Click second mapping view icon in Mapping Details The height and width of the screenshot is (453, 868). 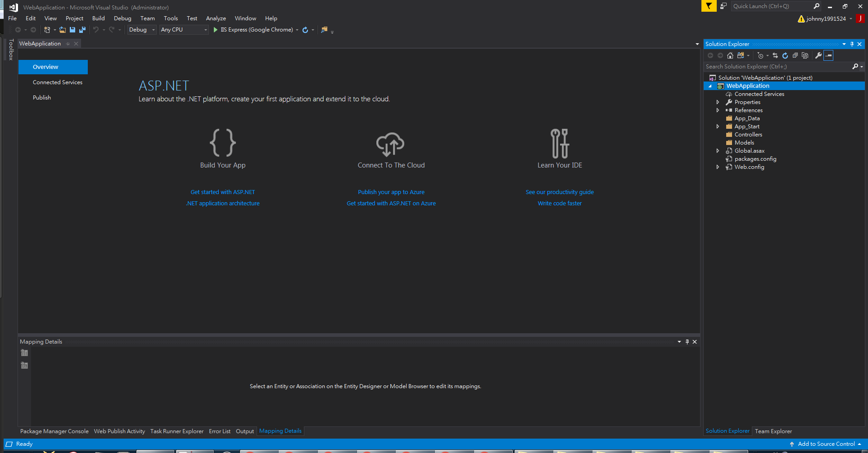[24, 366]
